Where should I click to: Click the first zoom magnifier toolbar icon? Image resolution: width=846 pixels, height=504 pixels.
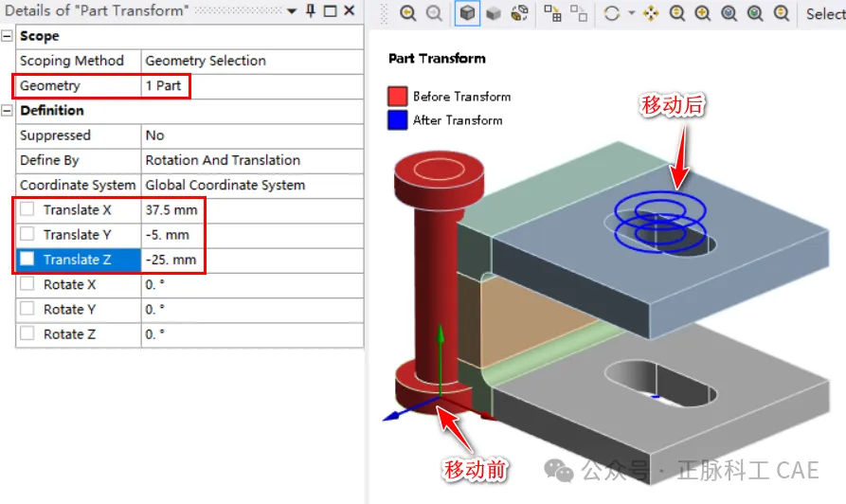click(408, 13)
